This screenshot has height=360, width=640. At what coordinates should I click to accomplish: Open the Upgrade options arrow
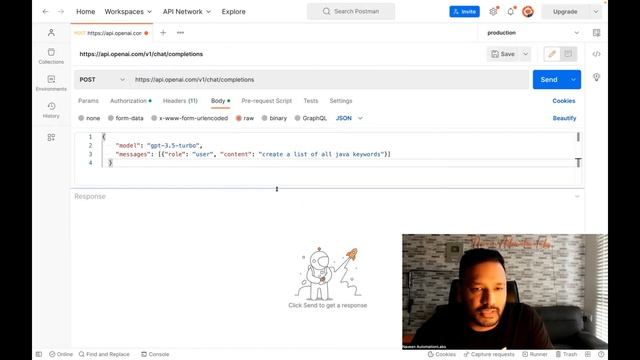point(596,11)
